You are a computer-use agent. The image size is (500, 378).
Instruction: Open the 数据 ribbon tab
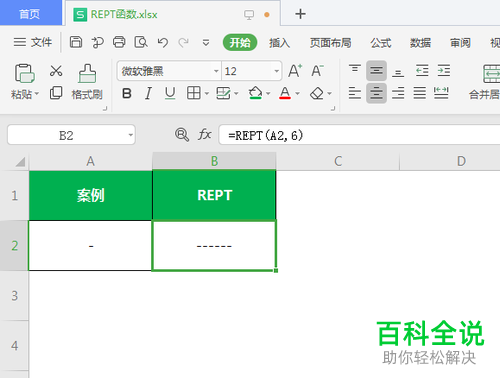[x=420, y=43]
